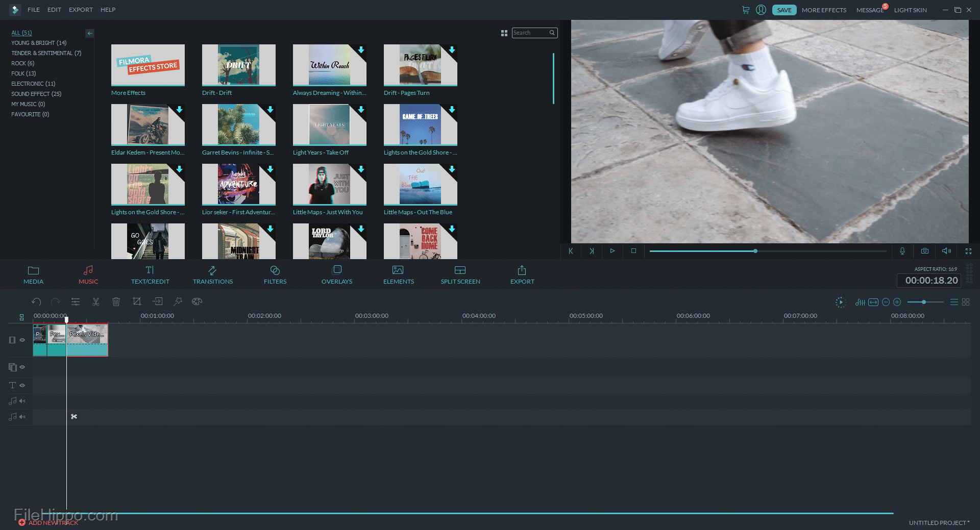
Task: Hide the first video track with the eye toggle
Action: click(x=22, y=340)
